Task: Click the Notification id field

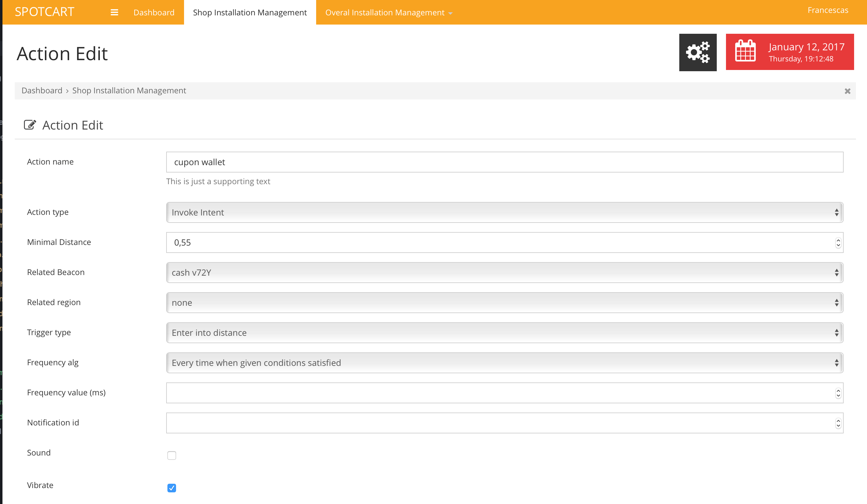Action: coord(505,423)
